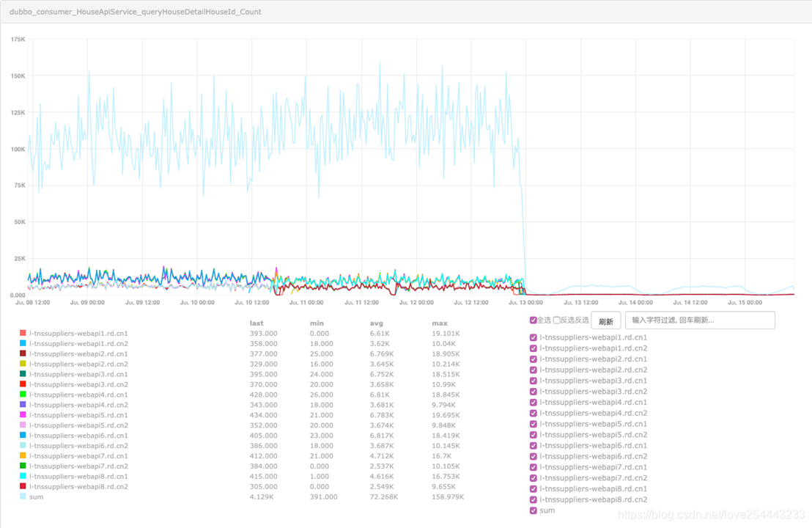The height and width of the screenshot is (528, 812).
Task: Click the webapi1.rd.cn1 legend color swatch
Action: [23, 333]
